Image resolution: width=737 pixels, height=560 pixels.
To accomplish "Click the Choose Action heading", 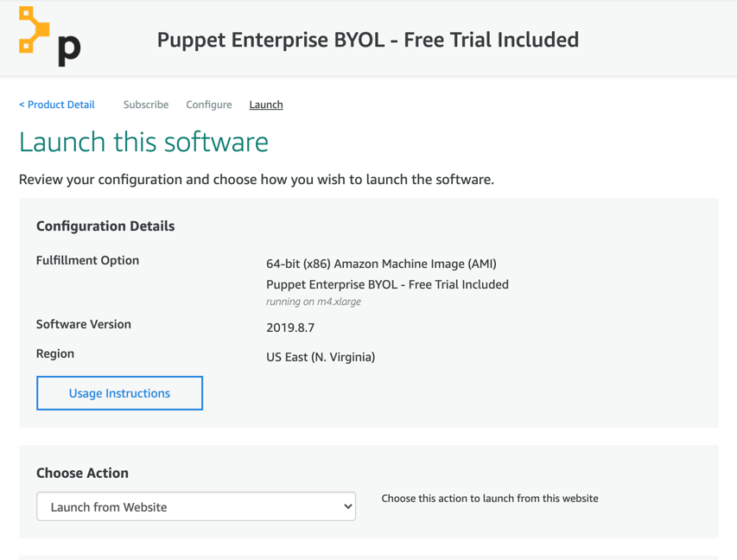I will (82, 473).
